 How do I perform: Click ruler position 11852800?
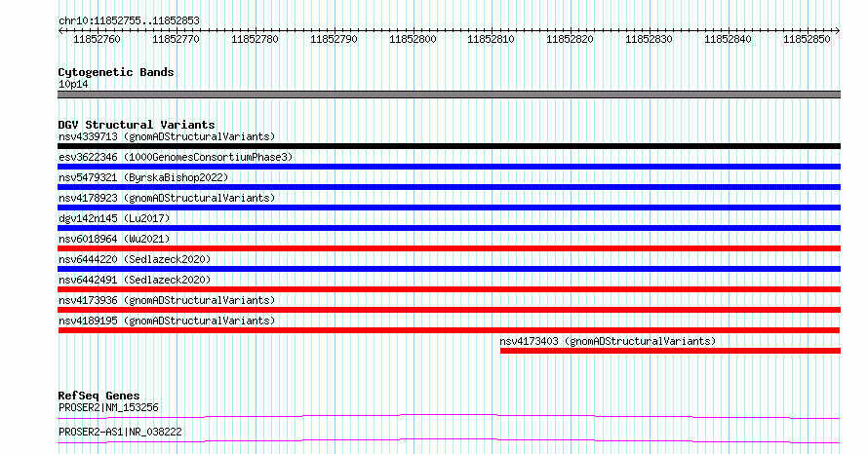pos(413,39)
